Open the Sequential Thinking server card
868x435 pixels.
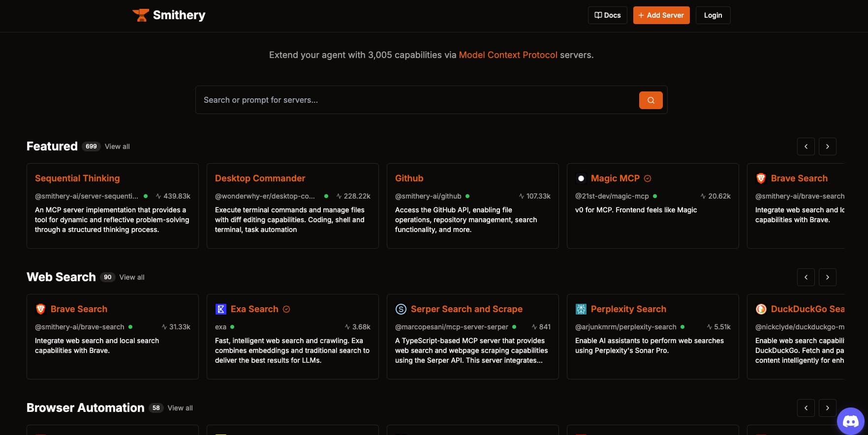(x=113, y=206)
